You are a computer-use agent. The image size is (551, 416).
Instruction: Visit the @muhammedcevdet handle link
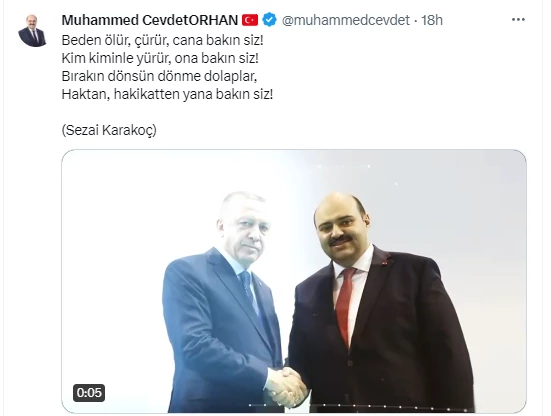pos(346,20)
